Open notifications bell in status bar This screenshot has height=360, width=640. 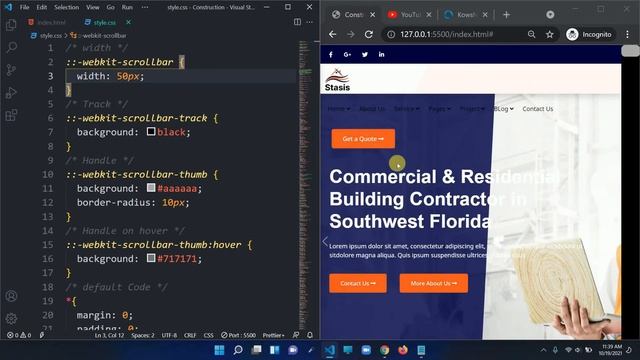[x=310, y=335]
